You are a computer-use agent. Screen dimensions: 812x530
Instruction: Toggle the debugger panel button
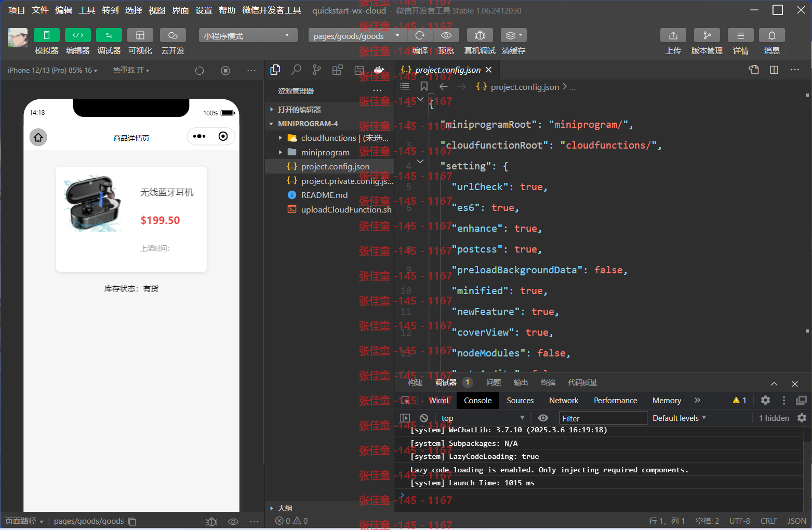click(x=109, y=35)
